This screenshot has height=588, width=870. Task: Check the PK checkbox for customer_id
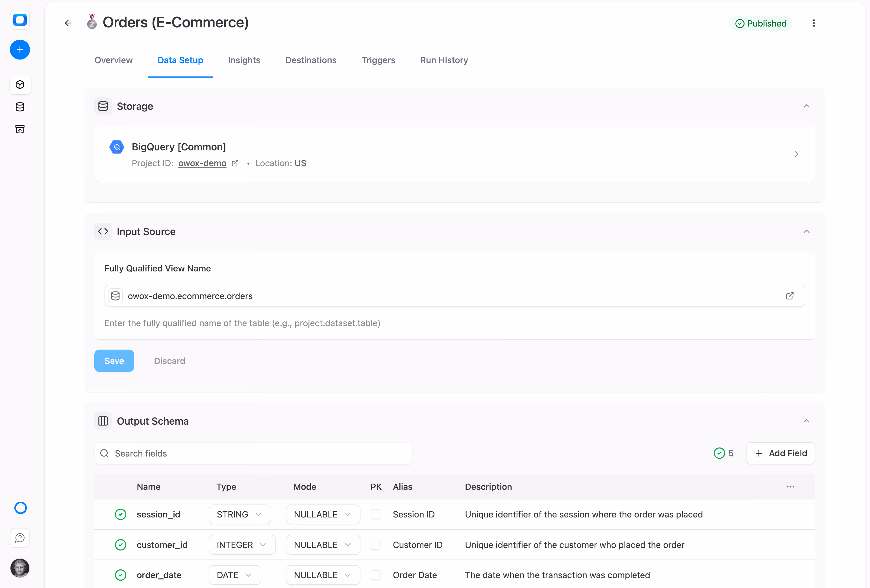click(375, 545)
